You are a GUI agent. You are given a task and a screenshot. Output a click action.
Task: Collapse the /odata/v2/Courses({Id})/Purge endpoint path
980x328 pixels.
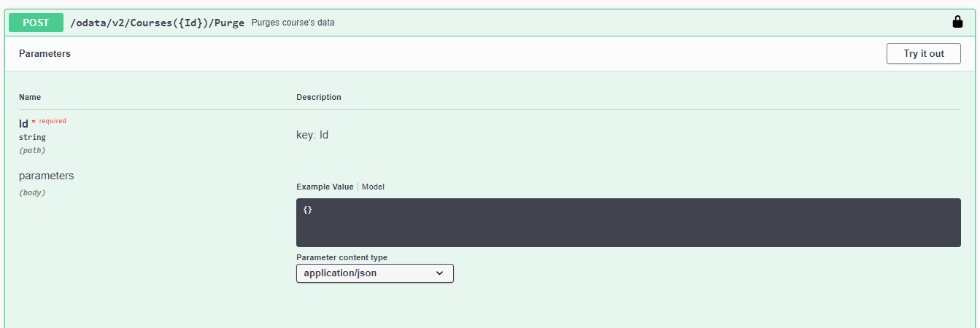pos(157,23)
